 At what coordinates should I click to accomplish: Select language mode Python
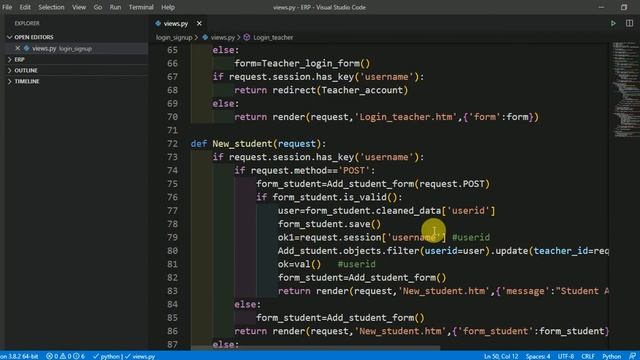point(611,356)
